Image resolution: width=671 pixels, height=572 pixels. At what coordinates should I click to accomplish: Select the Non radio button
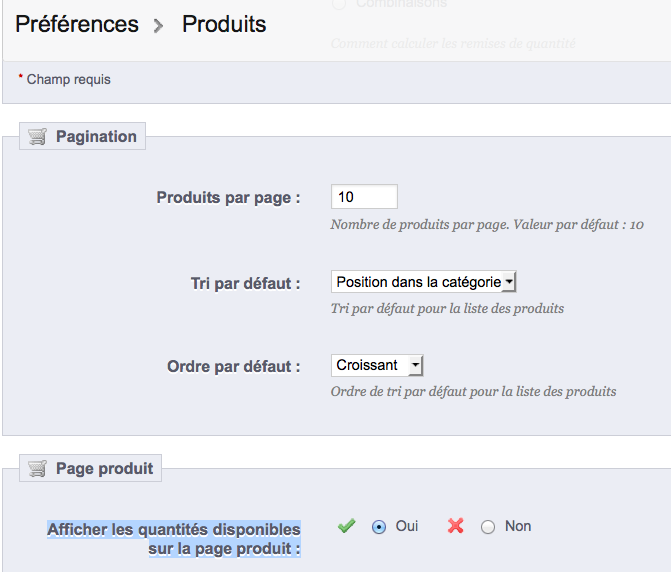pyautogui.click(x=488, y=527)
